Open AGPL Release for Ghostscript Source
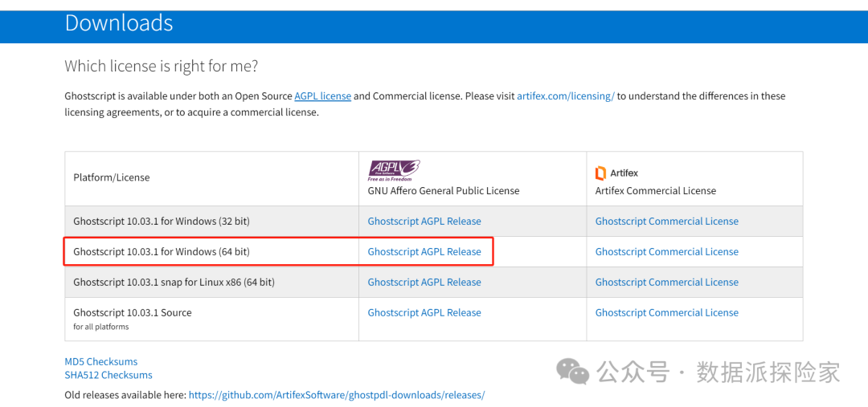 click(424, 312)
